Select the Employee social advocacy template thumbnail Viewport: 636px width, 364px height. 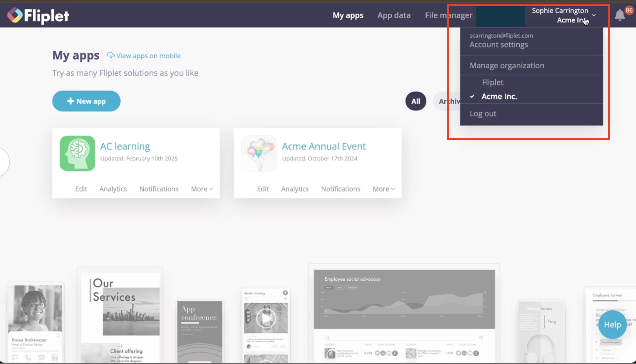(x=404, y=313)
